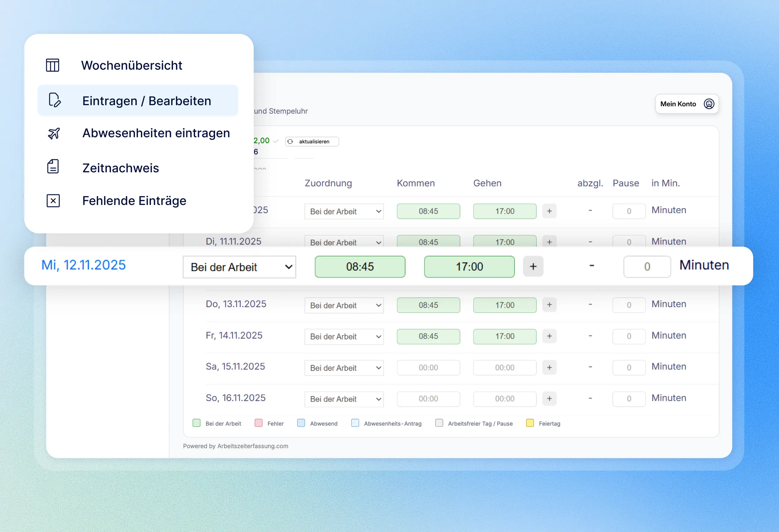Image resolution: width=779 pixels, height=532 pixels.
Task: Open Zuordnung dropdown for Mi, 12.11.2025
Action: point(239,267)
